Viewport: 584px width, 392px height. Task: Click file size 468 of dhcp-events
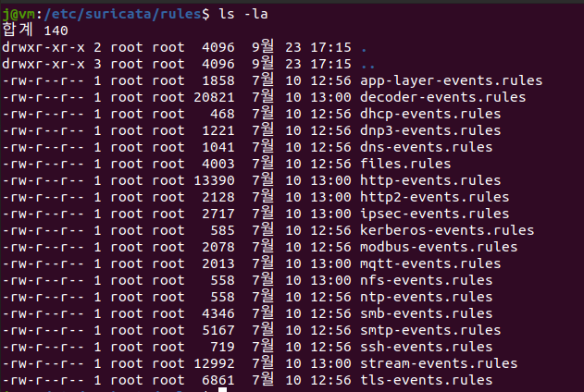click(222, 114)
